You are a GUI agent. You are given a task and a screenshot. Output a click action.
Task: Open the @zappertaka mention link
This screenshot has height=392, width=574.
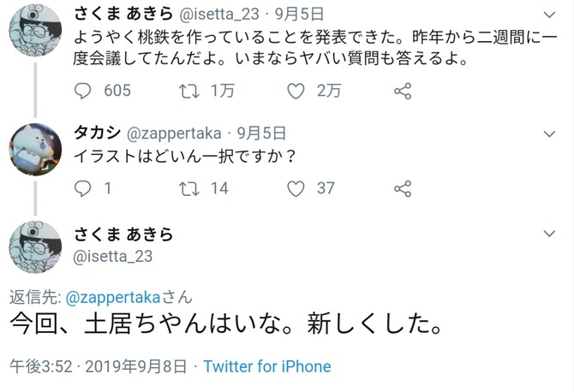point(113,298)
